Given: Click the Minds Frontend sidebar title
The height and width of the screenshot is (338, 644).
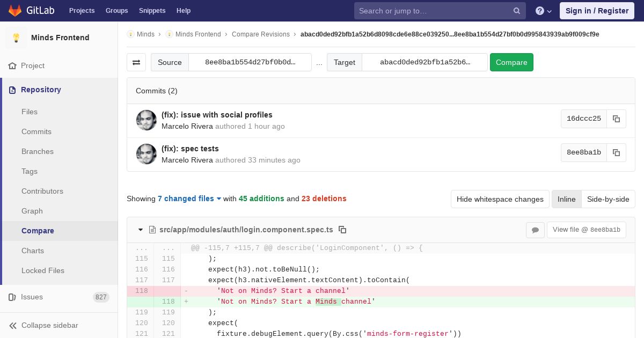Looking at the screenshot, I should (60, 38).
